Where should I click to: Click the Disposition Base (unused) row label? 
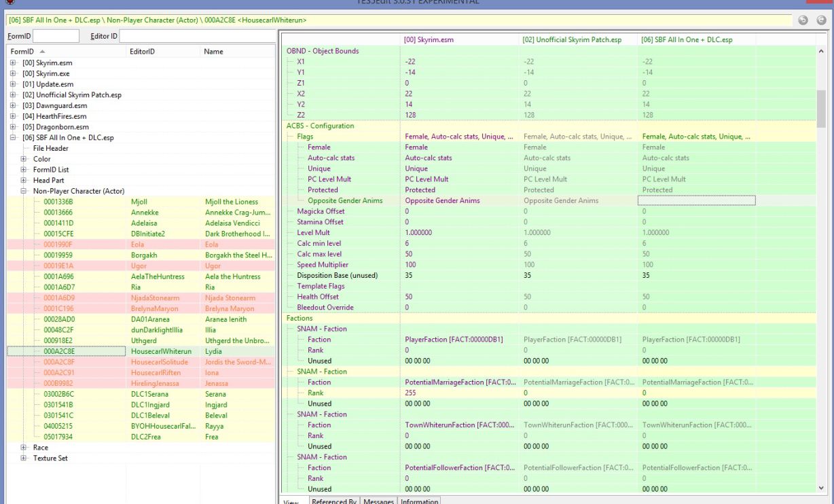[338, 276]
